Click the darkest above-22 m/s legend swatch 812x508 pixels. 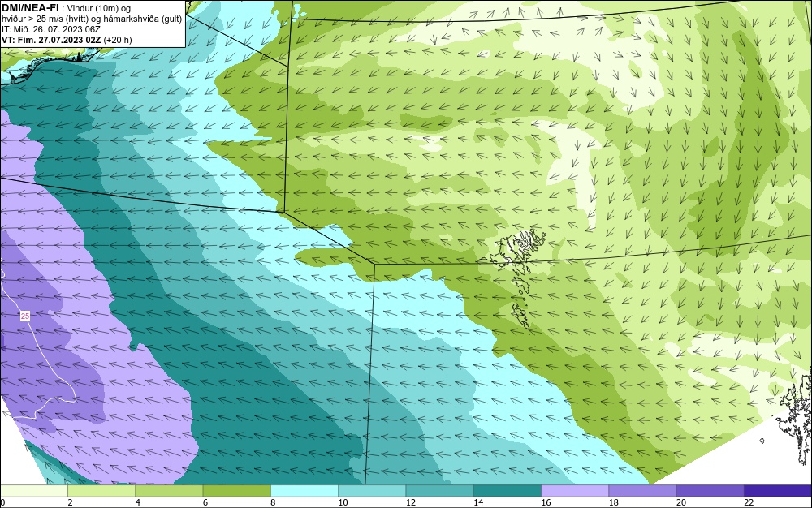click(778, 491)
